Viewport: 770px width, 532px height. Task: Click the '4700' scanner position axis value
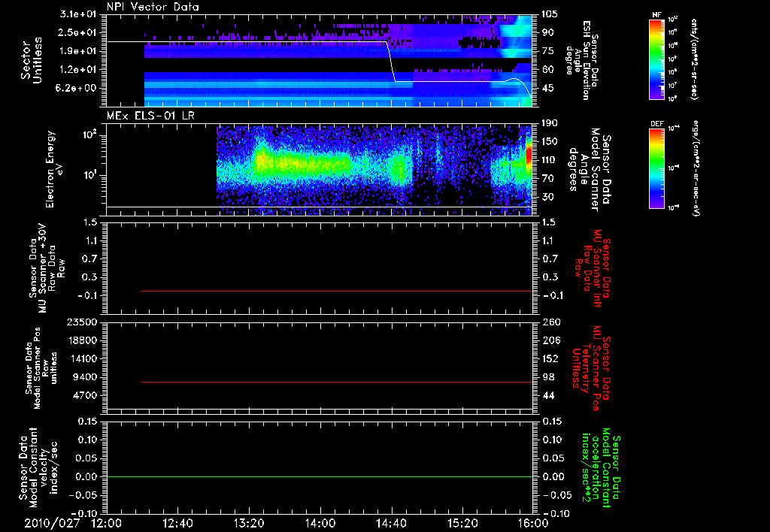pos(85,395)
